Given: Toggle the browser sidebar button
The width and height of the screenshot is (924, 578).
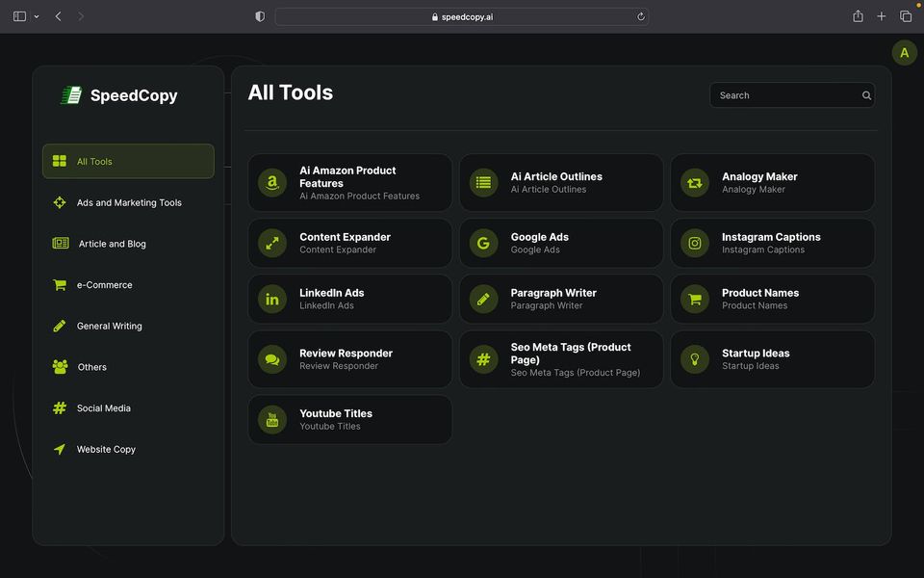Looking at the screenshot, I should point(19,16).
